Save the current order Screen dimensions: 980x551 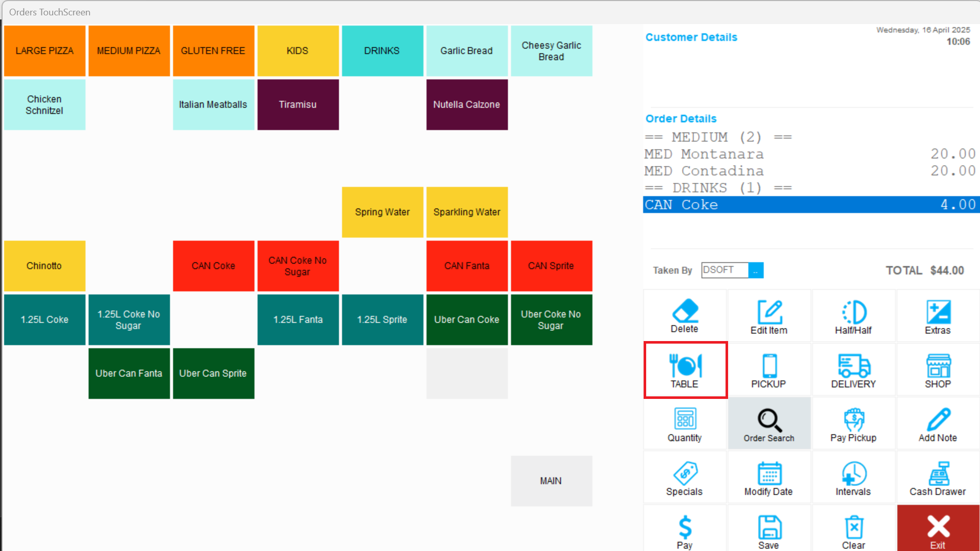(x=769, y=531)
